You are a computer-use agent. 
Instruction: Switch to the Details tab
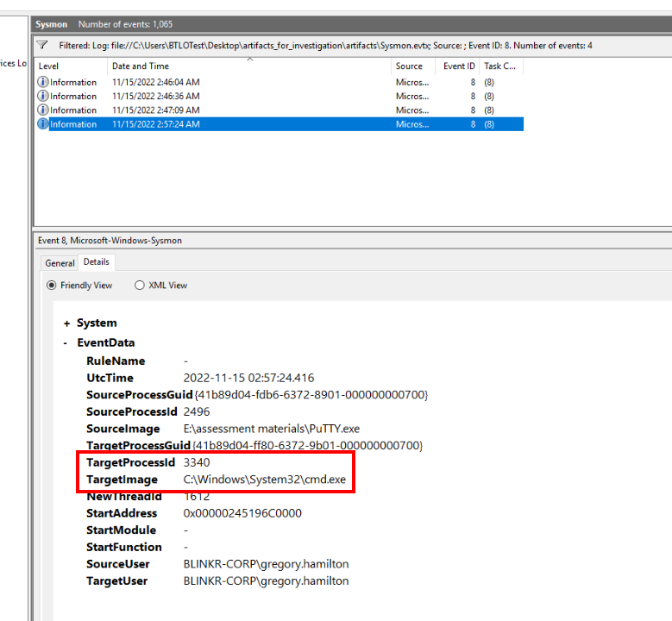coord(97,262)
